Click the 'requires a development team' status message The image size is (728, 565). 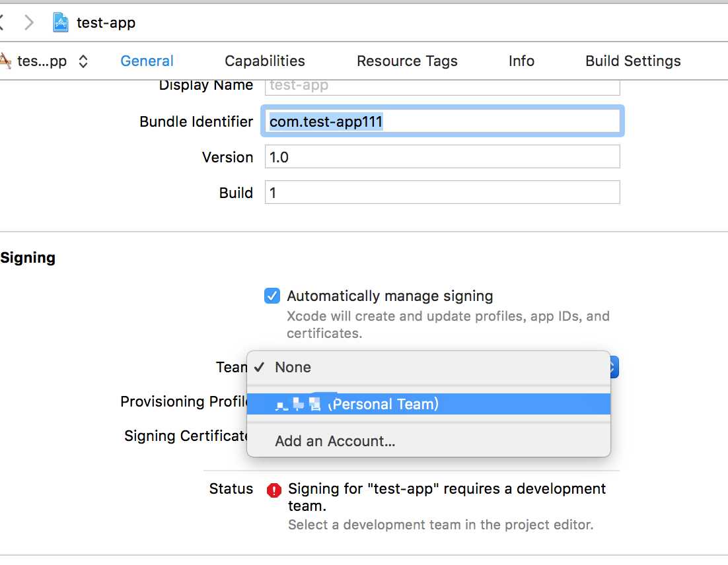[447, 497]
